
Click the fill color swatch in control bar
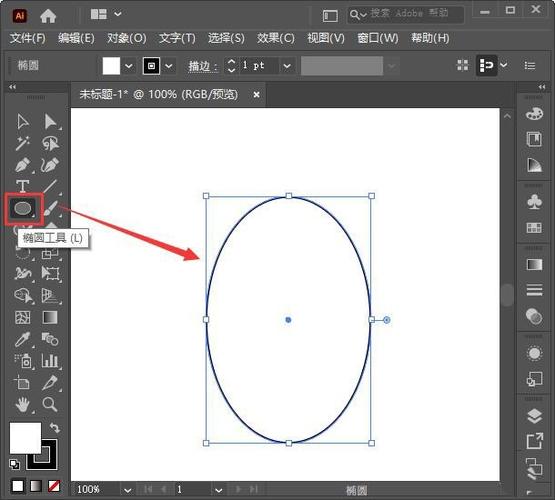(x=111, y=66)
